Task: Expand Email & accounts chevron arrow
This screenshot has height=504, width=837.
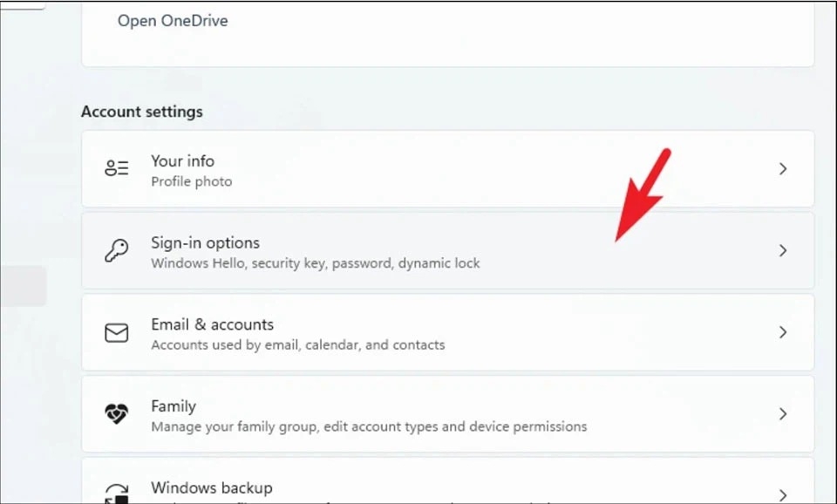Action: [783, 332]
